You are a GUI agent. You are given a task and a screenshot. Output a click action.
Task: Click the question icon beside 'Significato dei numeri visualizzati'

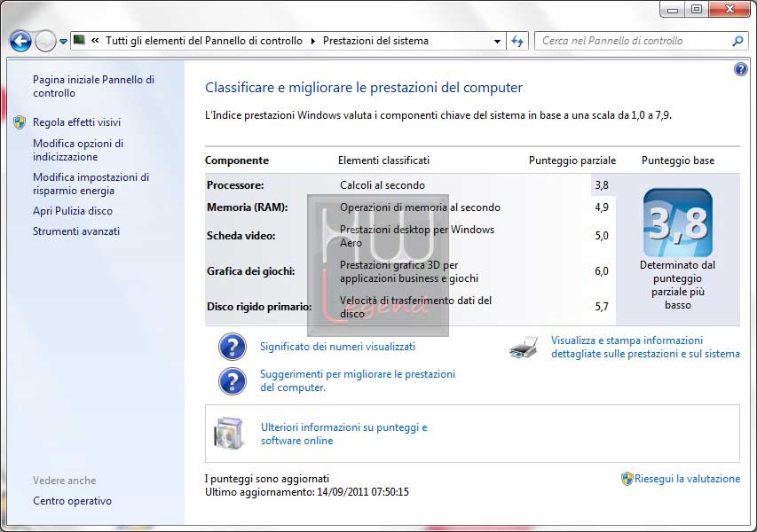233,347
